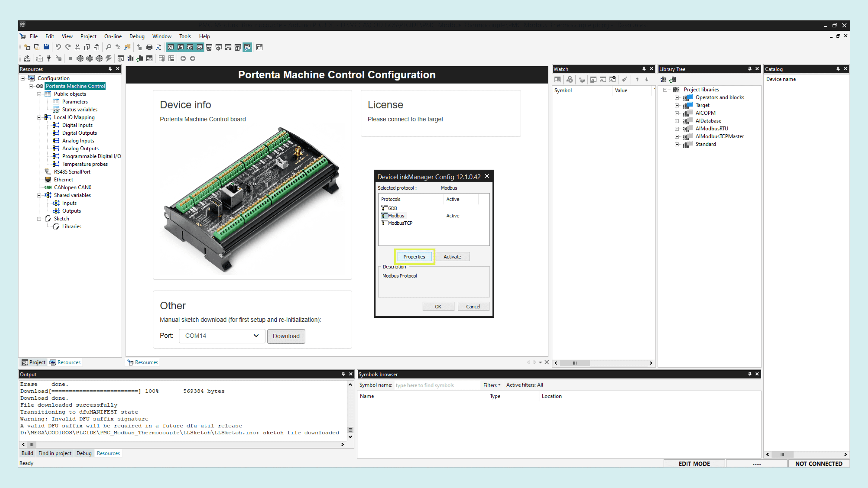The height and width of the screenshot is (488, 868).
Task: Click the Cut scissors icon
Action: 77,47
